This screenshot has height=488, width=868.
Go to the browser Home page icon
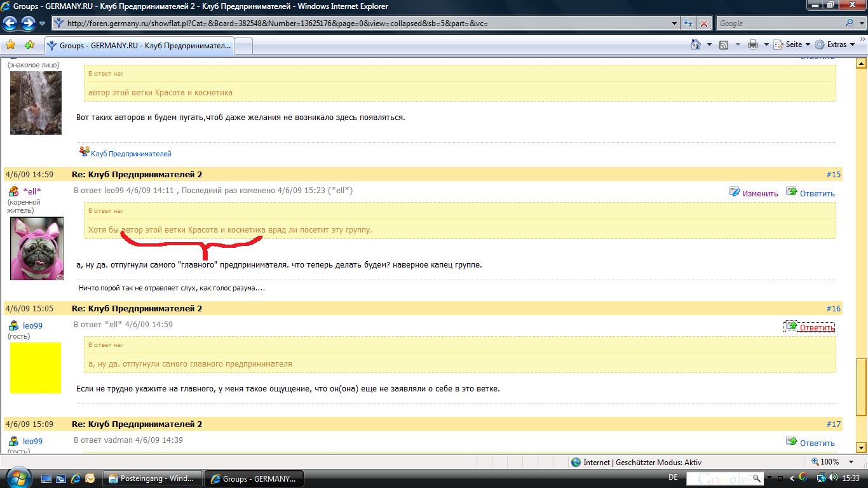point(696,44)
